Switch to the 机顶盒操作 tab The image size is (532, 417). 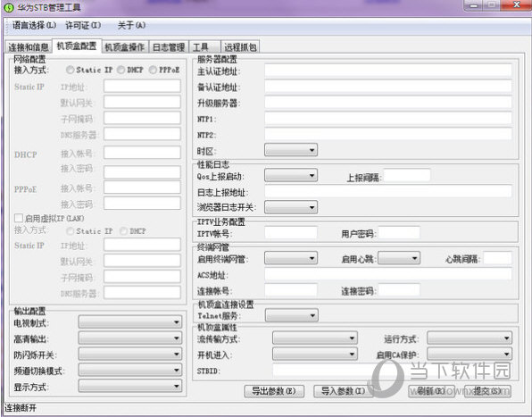point(125,46)
